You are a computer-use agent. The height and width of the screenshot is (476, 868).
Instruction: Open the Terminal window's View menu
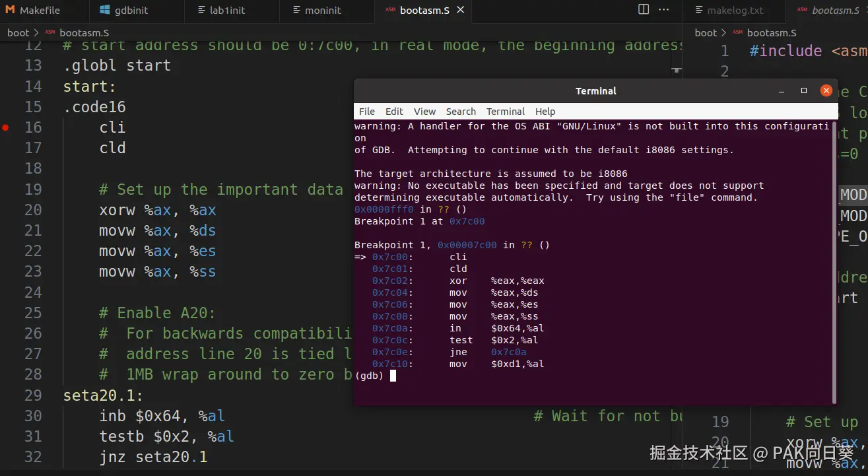(424, 112)
